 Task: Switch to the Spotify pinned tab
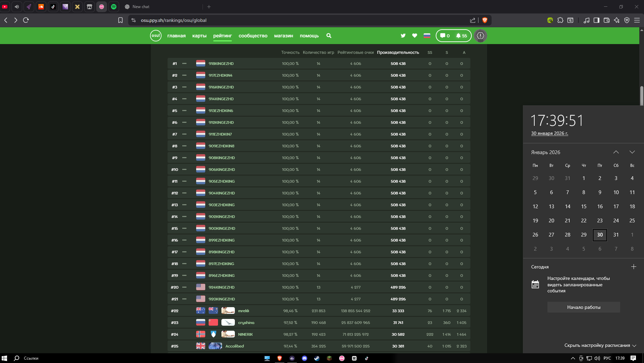(114, 7)
